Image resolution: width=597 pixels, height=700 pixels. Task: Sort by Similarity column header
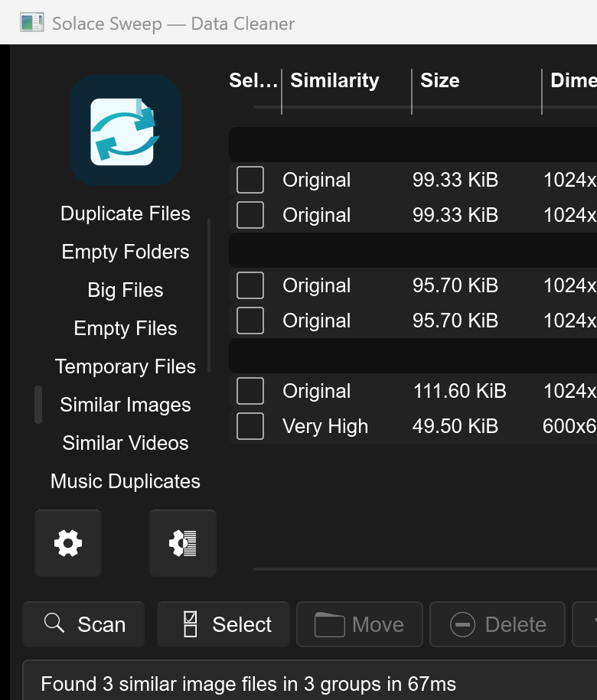coord(334,81)
